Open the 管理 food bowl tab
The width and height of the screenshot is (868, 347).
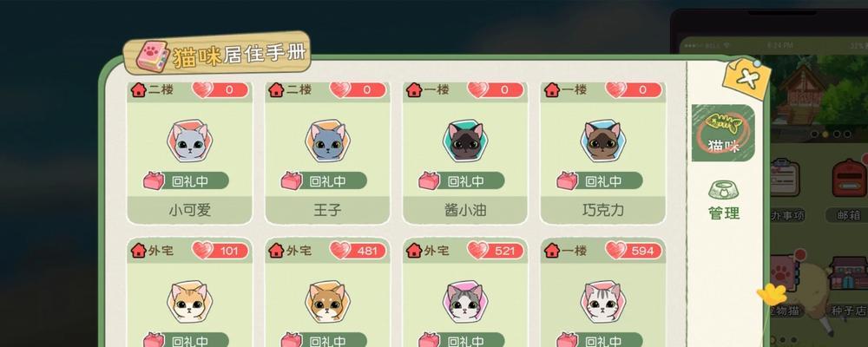(724, 200)
